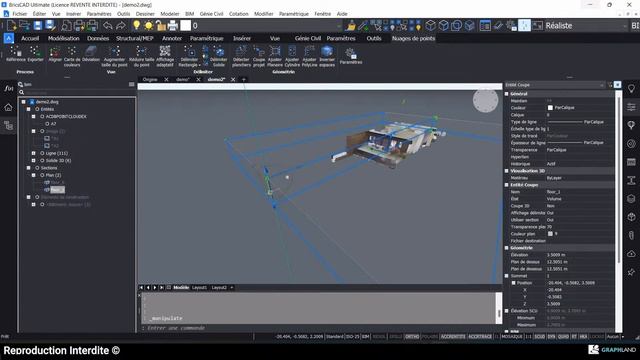Screen dimensions: 640x360
Task: Open the Dessiner menu
Action: click(145, 14)
